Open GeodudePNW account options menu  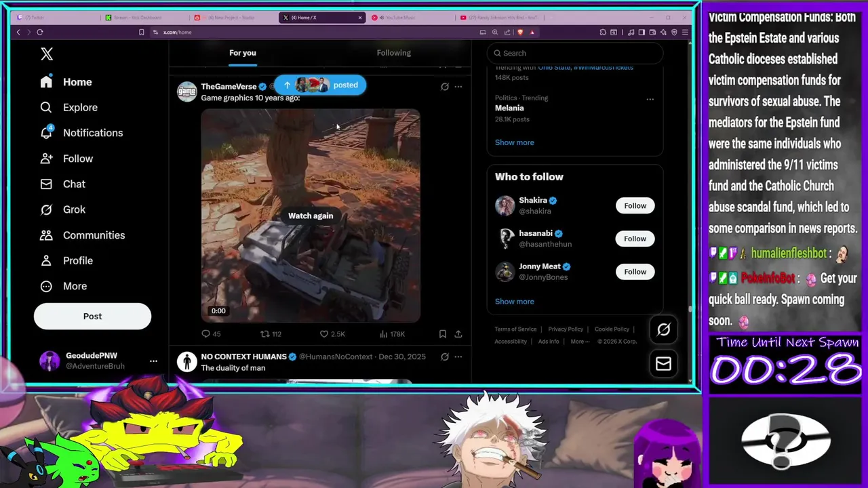[x=153, y=361]
